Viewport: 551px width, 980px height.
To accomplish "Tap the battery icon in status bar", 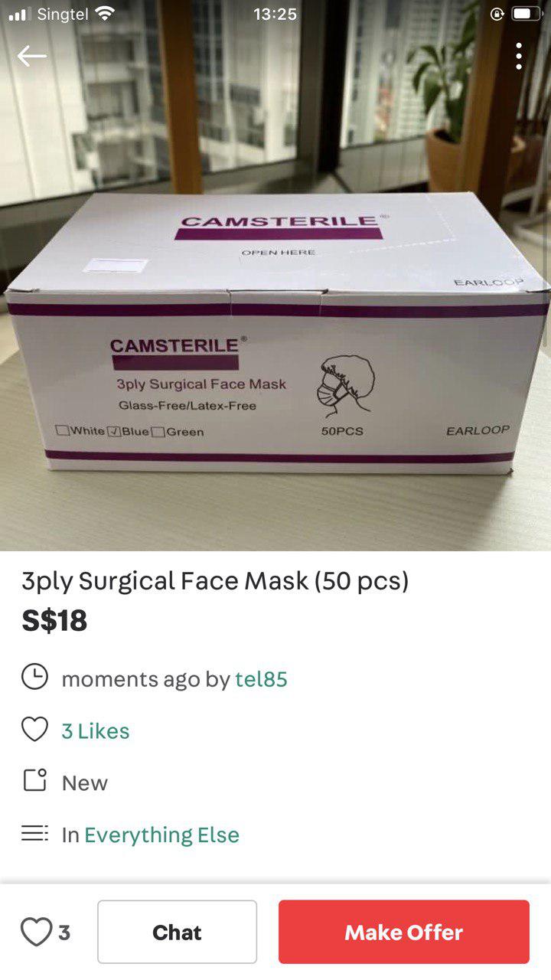I will pyautogui.click(x=527, y=14).
